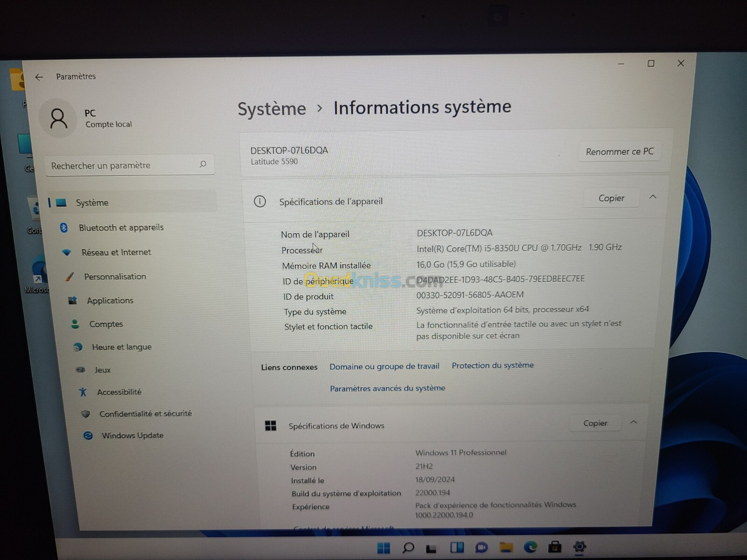Open Réseau et Internet settings

[116, 252]
